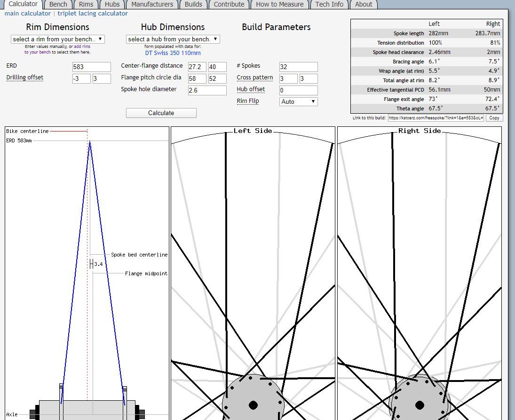Select the Spoke hole diameter field

[207, 90]
